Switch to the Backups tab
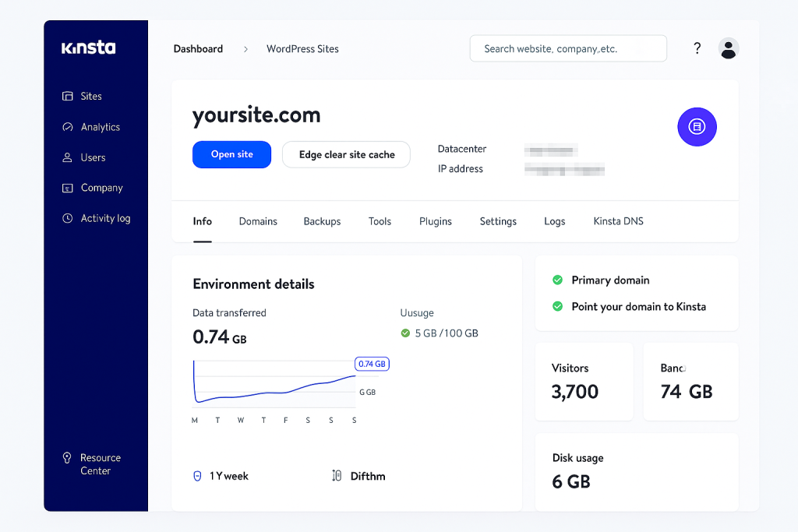The width and height of the screenshot is (798, 532). click(322, 221)
